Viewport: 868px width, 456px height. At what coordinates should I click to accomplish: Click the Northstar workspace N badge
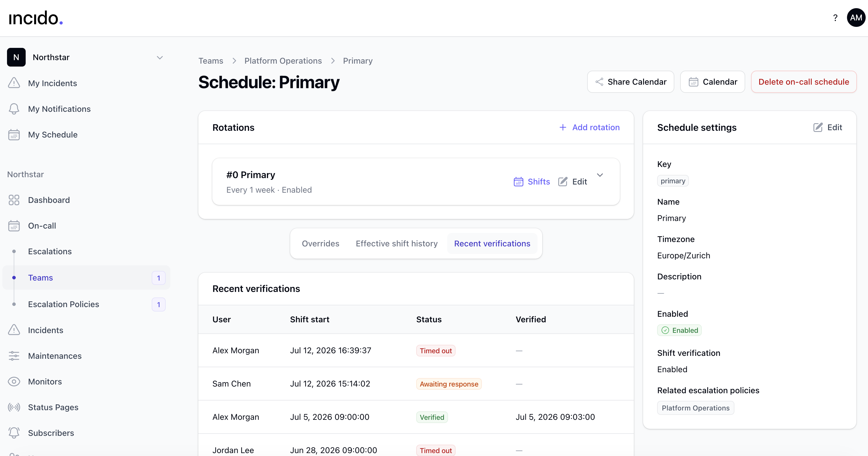click(x=16, y=57)
